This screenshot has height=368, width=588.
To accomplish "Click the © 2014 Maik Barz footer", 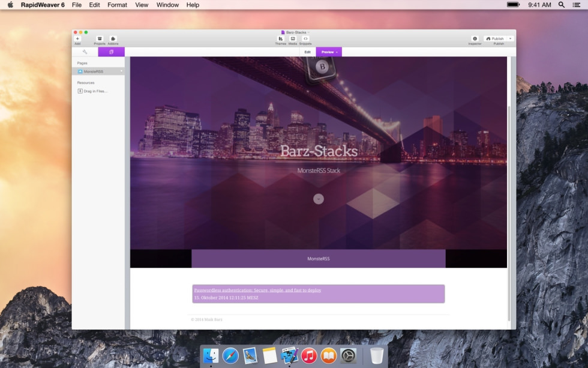I will 206,319.
